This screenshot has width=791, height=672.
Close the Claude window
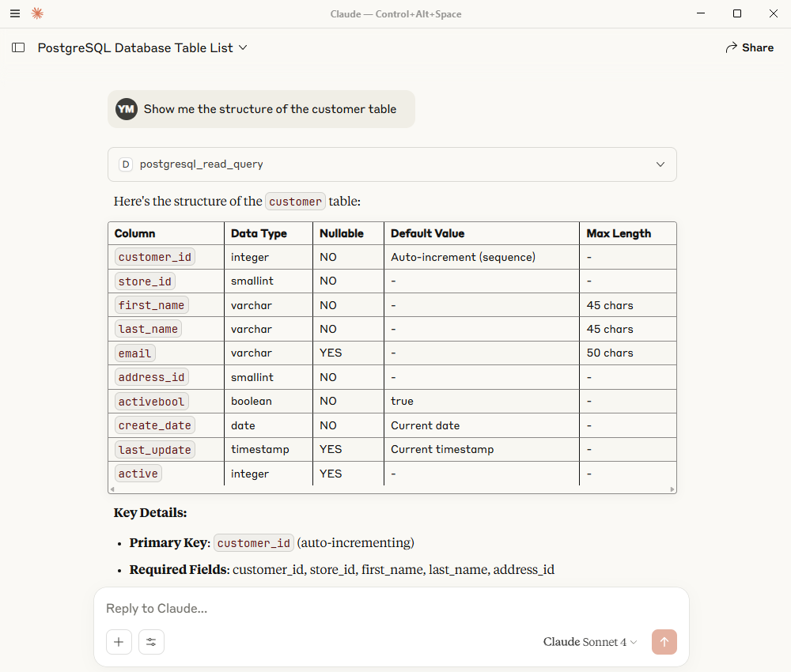point(774,13)
